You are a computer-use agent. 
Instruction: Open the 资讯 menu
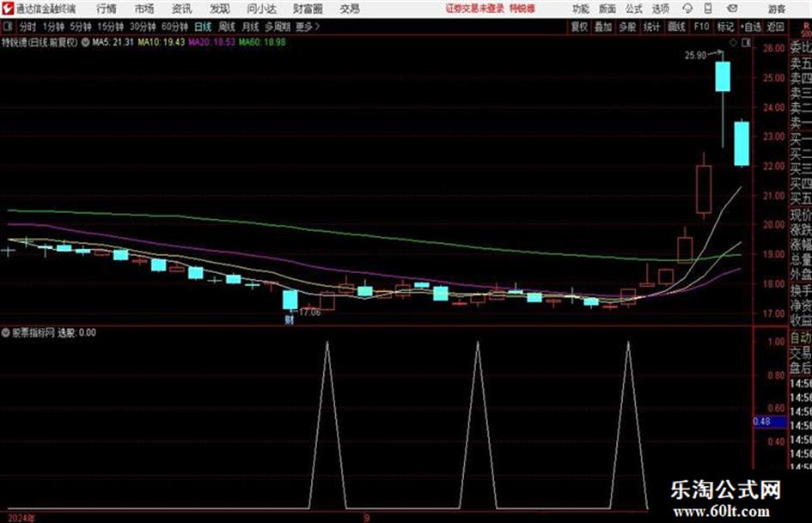click(182, 9)
